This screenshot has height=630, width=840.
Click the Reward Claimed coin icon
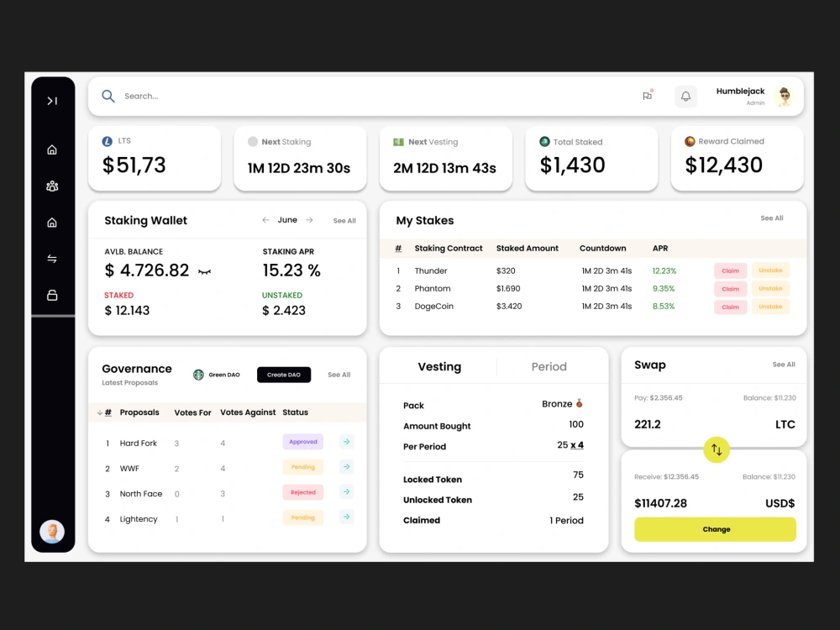[x=690, y=141]
